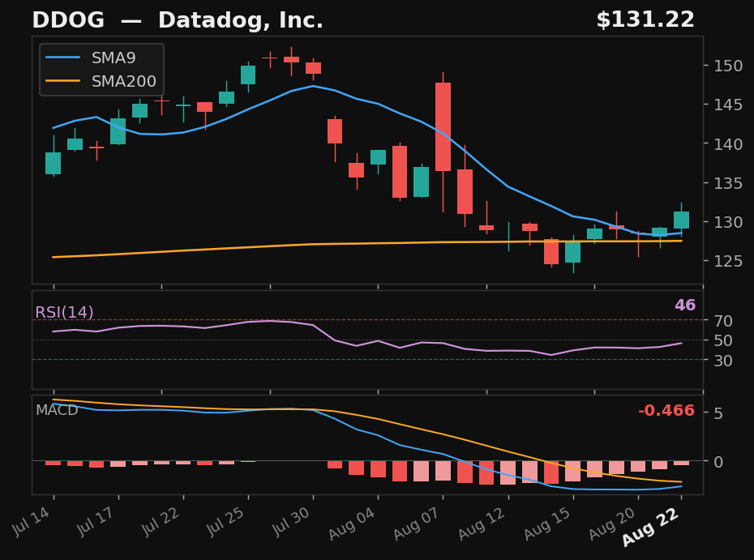Screen dimensions: 754x560
Task: Click the Aug 15 green candlestick
Action: point(572,252)
